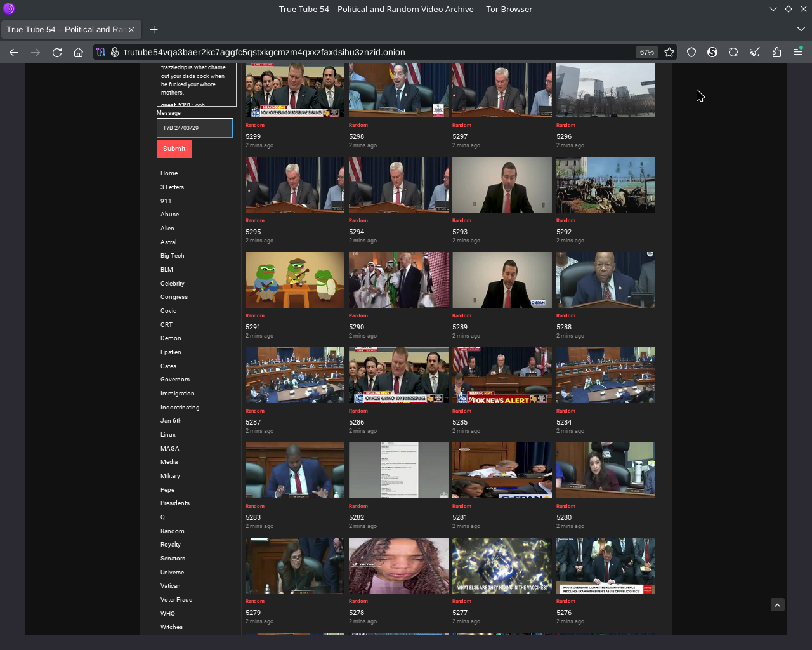Close the True Tube 54 tab
812x650 pixels.
pos(131,30)
